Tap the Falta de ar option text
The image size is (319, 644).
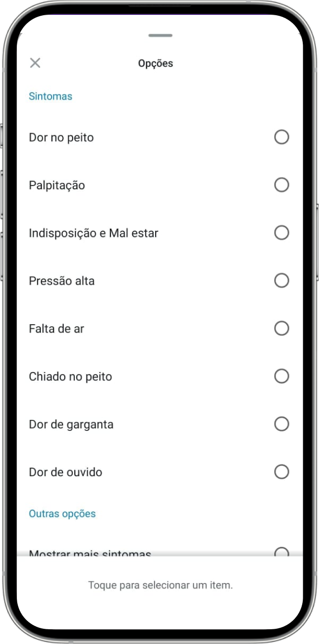click(x=56, y=329)
